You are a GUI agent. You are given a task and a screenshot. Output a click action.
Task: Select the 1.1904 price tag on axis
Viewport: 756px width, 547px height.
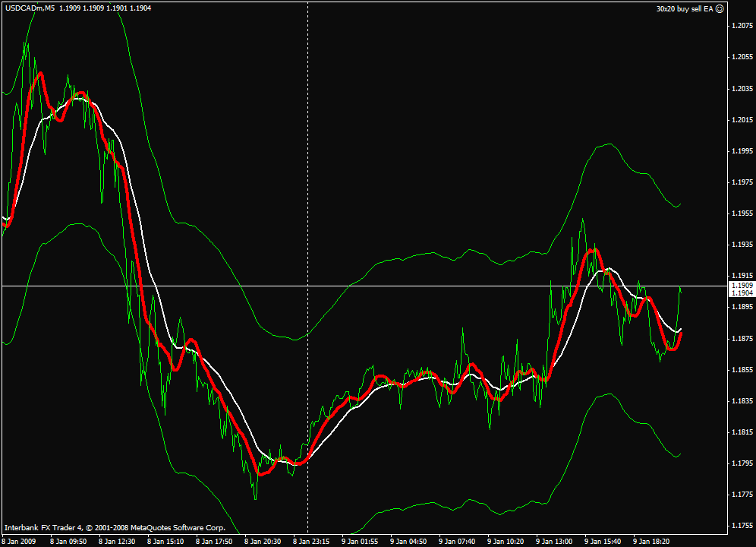click(x=742, y=293)
